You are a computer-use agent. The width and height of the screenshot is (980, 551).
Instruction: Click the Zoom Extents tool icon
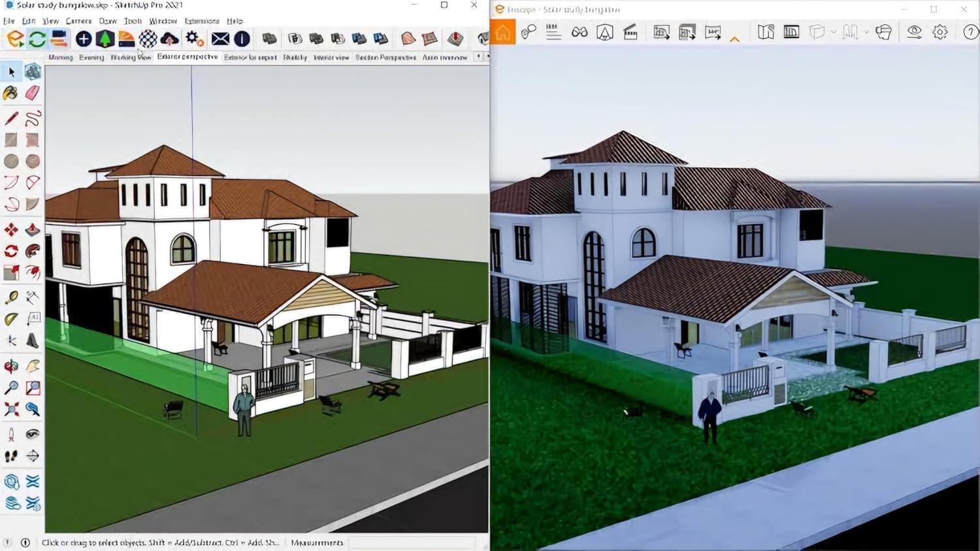11,410
